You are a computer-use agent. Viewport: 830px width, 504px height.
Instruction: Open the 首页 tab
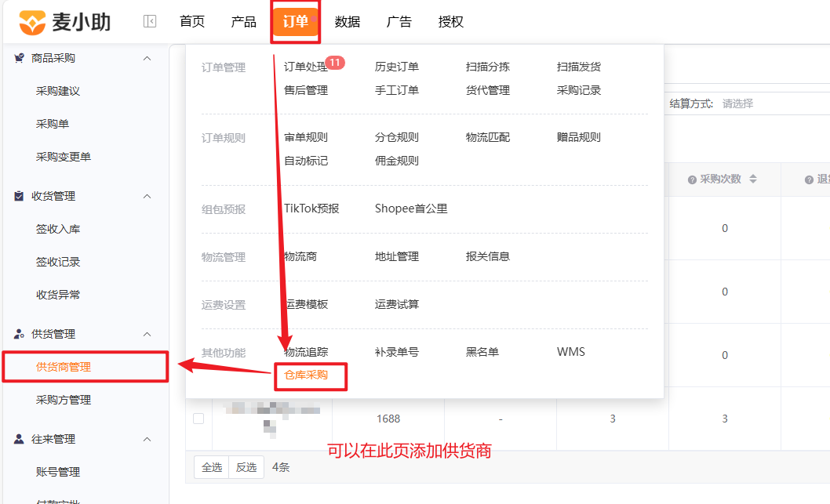(192, 22)
